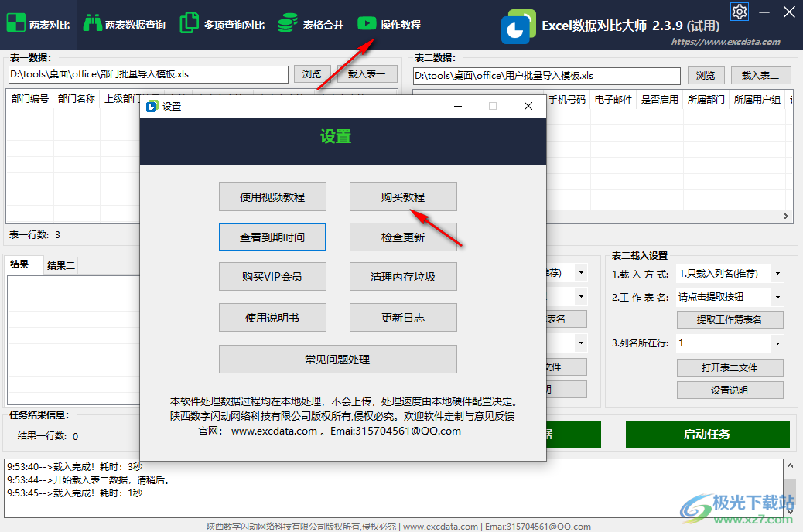This screenshot has width=803, height=532.
Task: Click 载入表二 button
Action: (x=760, y=76)
